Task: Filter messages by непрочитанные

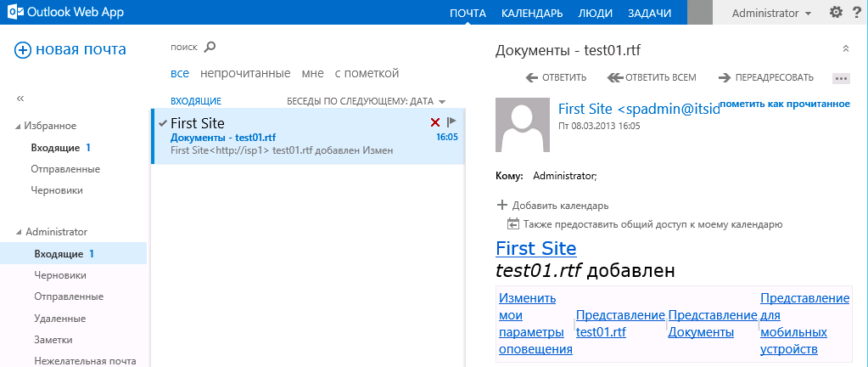Action: point(244,73)
